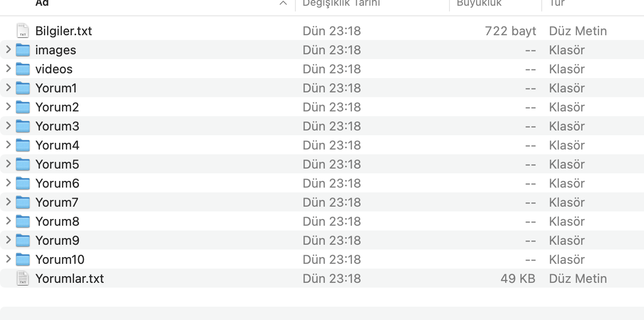644x320 pixels.
Task: Select the Bilgiler.txt file icon
Action: click(22, 31)
